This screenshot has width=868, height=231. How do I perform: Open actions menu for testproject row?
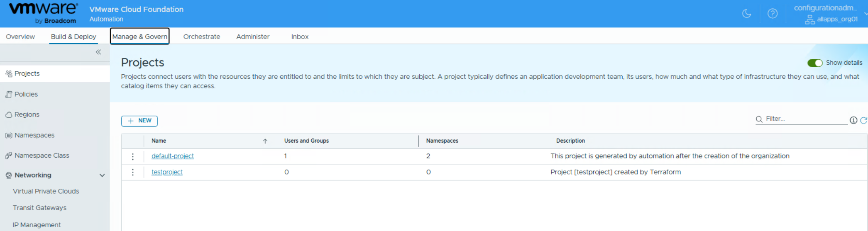coord(133,172)
